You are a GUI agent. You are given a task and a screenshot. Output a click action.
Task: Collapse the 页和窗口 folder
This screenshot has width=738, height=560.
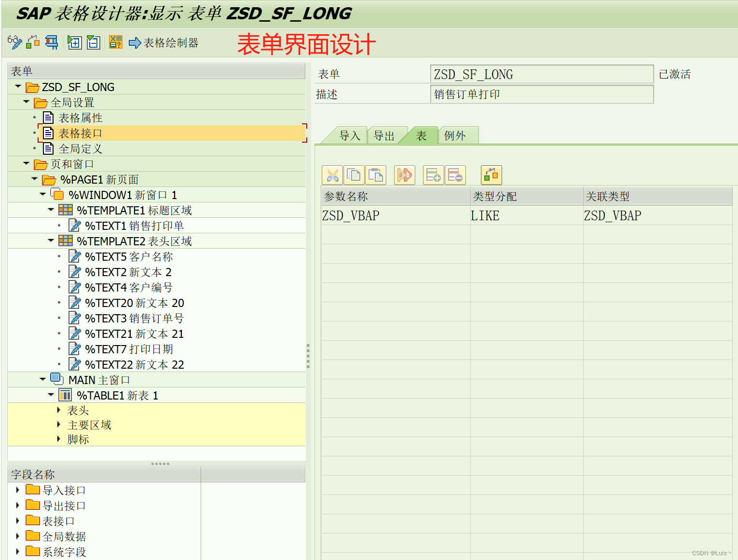coord(27,164)
